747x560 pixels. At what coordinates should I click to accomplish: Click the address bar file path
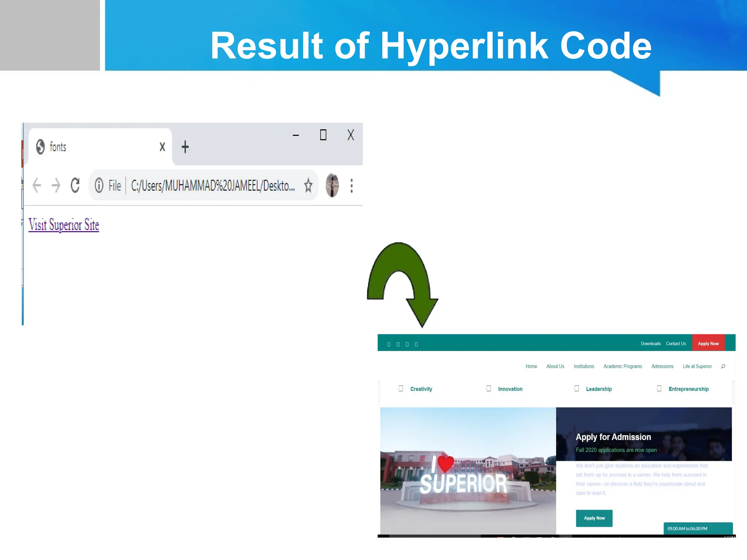pyautogui.click(x=213, y=186)
